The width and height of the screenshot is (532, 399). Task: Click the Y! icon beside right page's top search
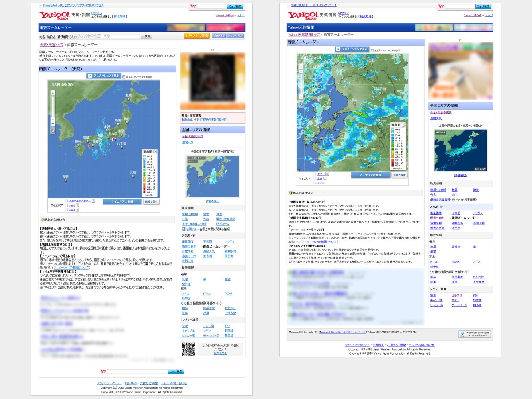[441, 7]
